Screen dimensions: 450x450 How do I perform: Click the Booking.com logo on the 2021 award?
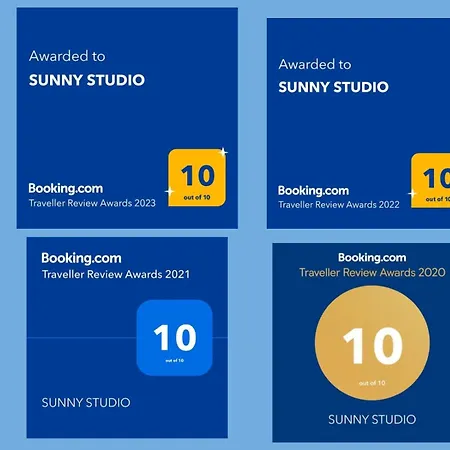pos(81,258)
